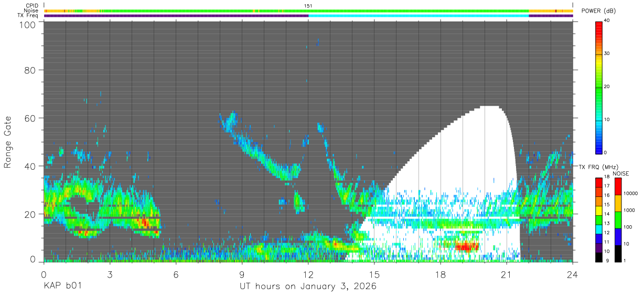Click the time axis tick label 6
The image size is (644, 297).
point(176,274)
